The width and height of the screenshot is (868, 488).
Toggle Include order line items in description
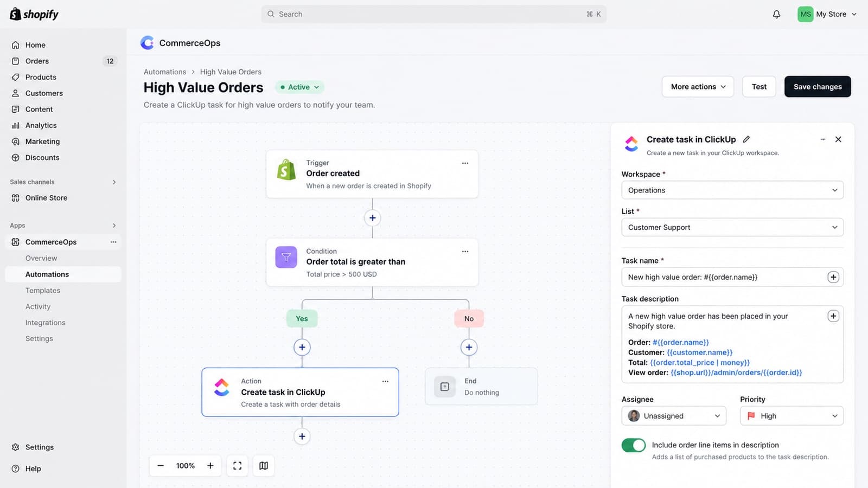pyautogui.click(x=634, y=445)
